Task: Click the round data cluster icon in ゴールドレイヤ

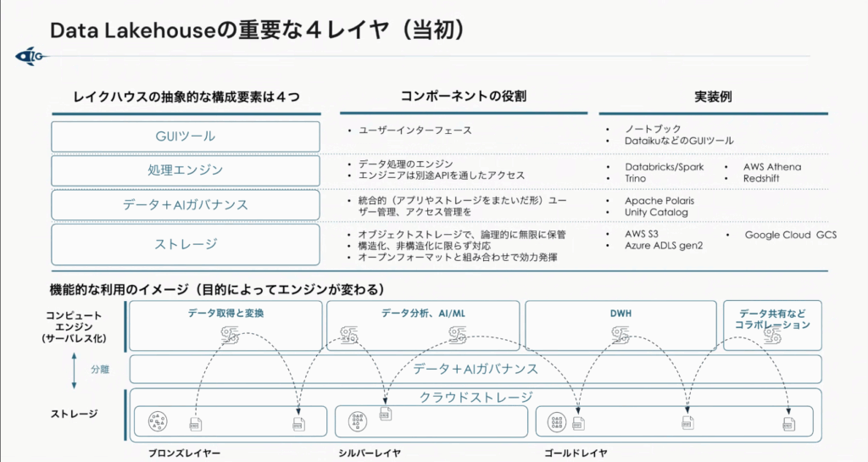Action: (x=556, y=421)
